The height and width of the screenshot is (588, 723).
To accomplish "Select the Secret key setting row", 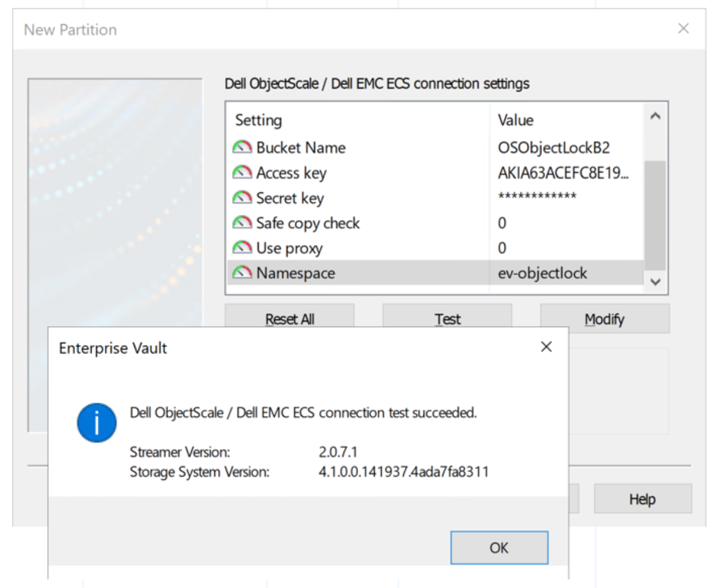I will pos(435,198).
